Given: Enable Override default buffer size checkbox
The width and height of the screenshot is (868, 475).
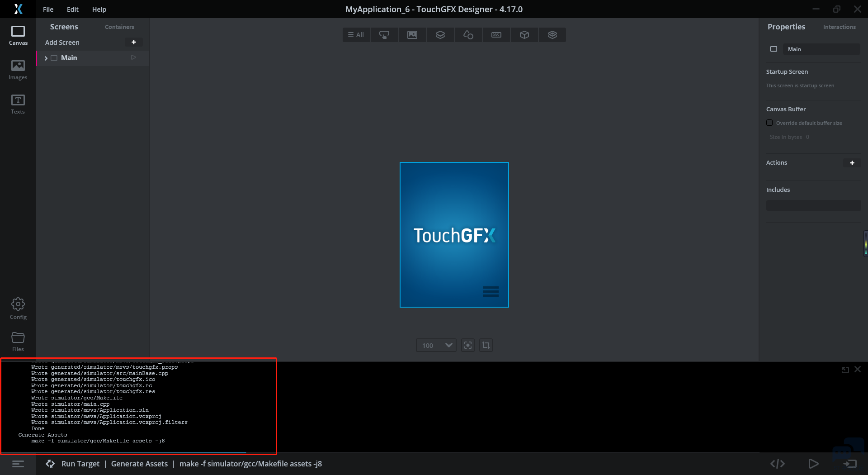Looking at the screenshot, I should point(769,123).
